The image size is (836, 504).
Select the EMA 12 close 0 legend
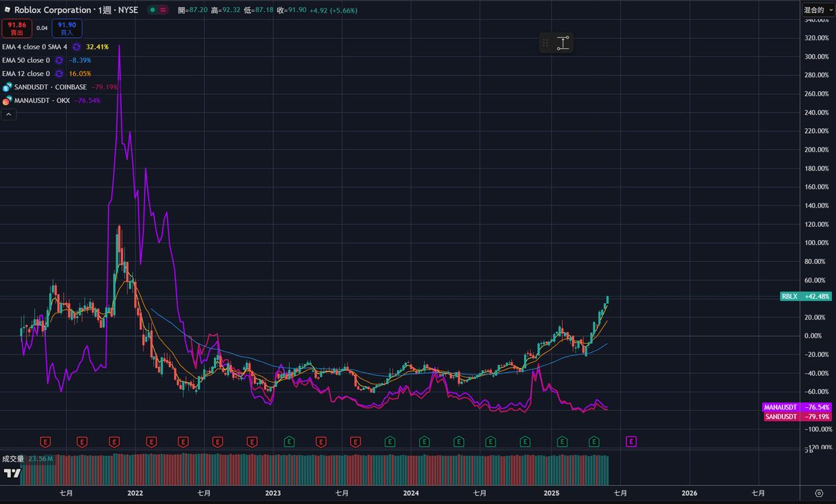[x=26, y=73]
